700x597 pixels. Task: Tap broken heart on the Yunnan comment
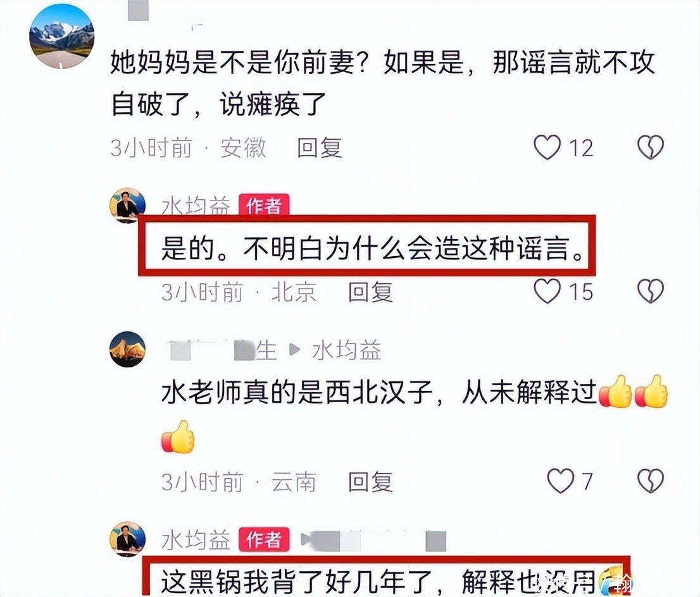[x=651, y=481]
